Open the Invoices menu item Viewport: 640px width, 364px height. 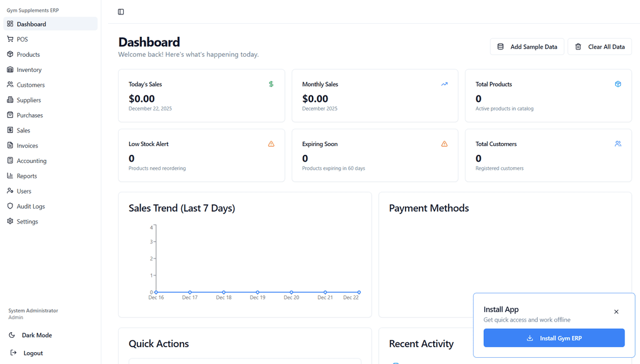click(x=27, y=145)
